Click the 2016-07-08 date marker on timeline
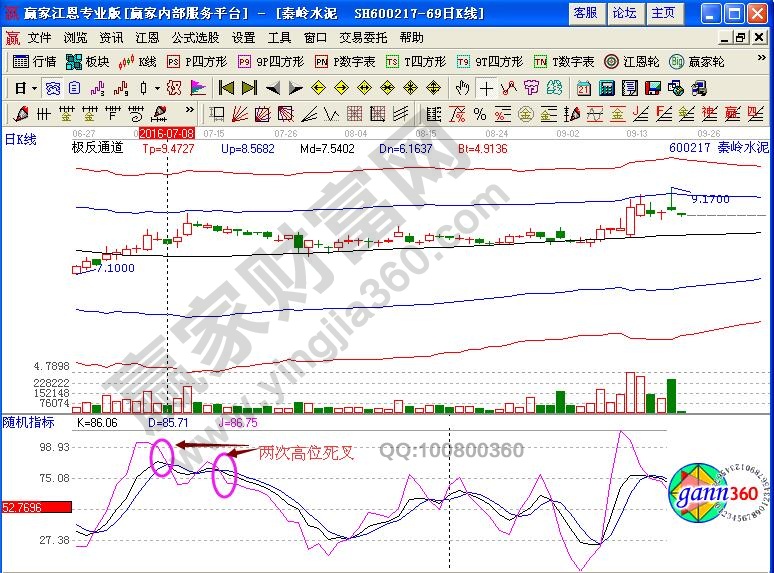Viewport: 774px width, 573px height. (167, 132)
